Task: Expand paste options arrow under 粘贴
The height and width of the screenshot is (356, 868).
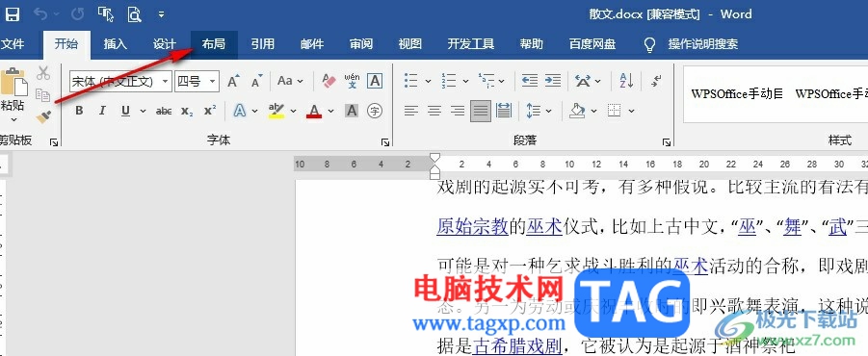Action: pos(13,119)
